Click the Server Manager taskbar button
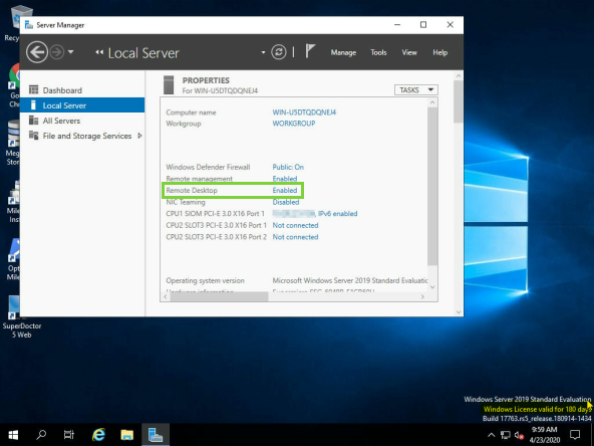 click(x=155, y=435)
